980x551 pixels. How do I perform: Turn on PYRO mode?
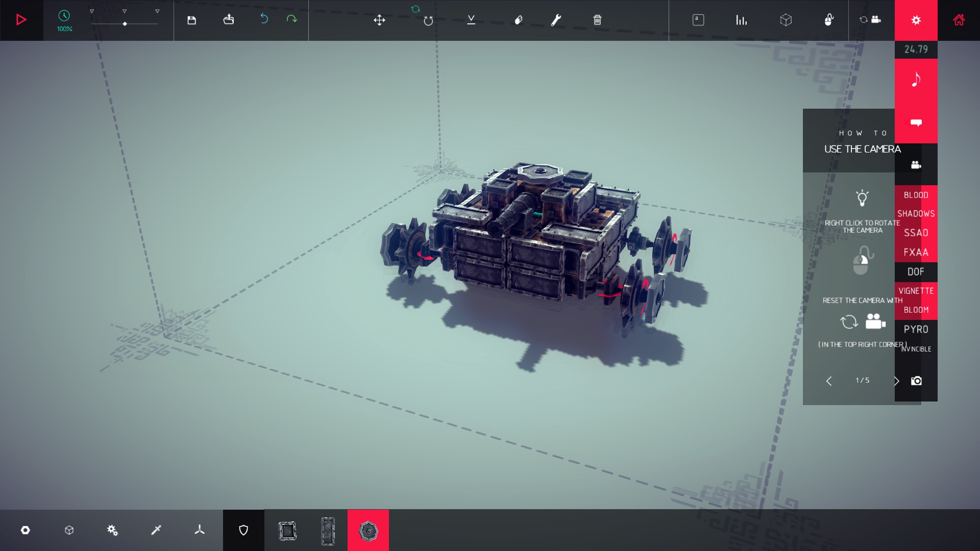tap(916, 330)
